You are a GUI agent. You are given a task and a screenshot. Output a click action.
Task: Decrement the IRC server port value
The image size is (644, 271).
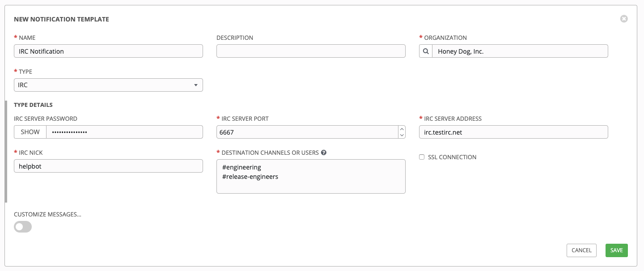click(x=402, y=135)
